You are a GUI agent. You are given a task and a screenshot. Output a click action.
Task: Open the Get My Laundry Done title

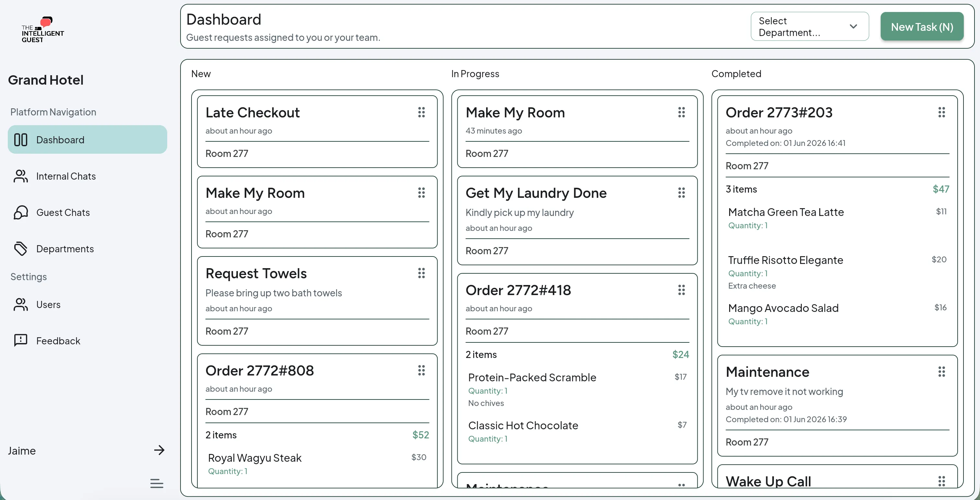tap(536, 193)
